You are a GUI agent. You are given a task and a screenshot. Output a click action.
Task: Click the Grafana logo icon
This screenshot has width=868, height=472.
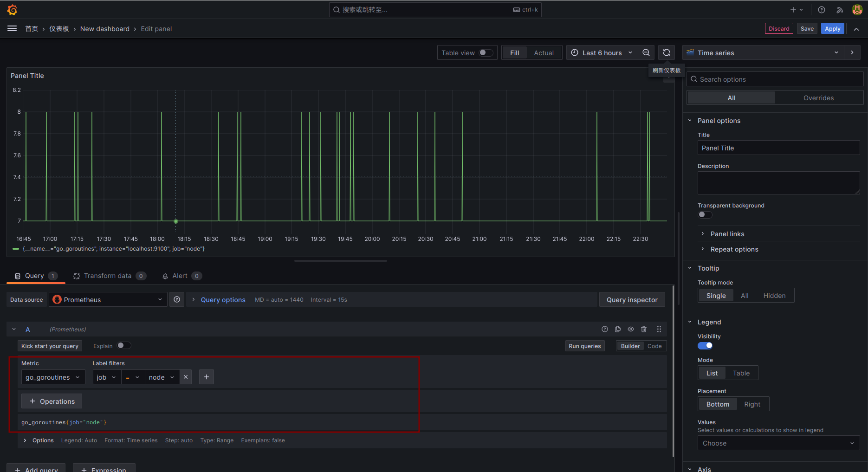pos(13,10)
